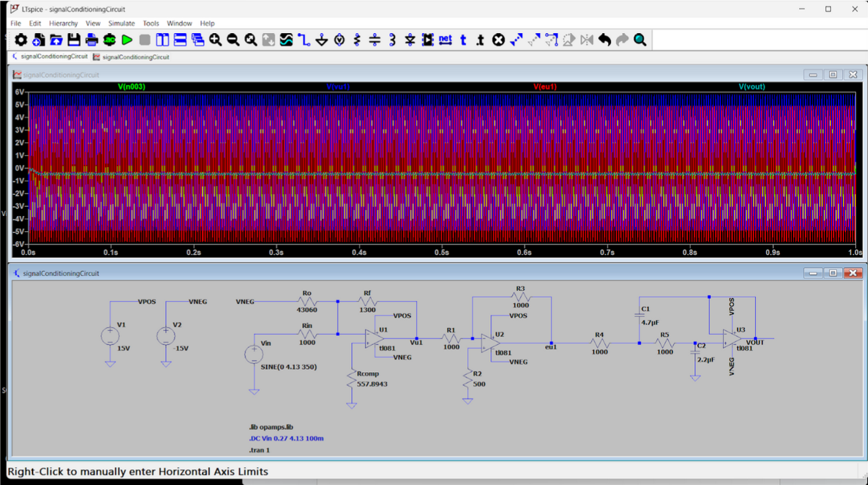
Task: Click the Zoom In magnifier icon
Action: pos(215,40)
